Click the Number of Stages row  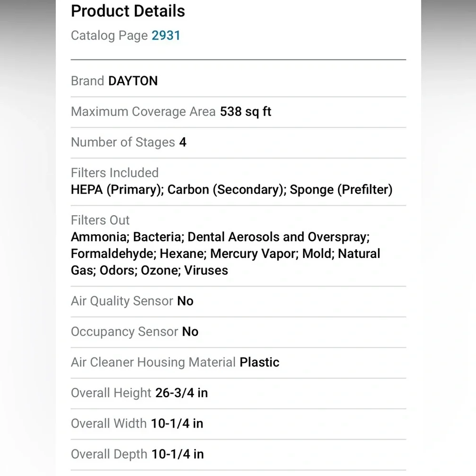(x=238, y=142)
